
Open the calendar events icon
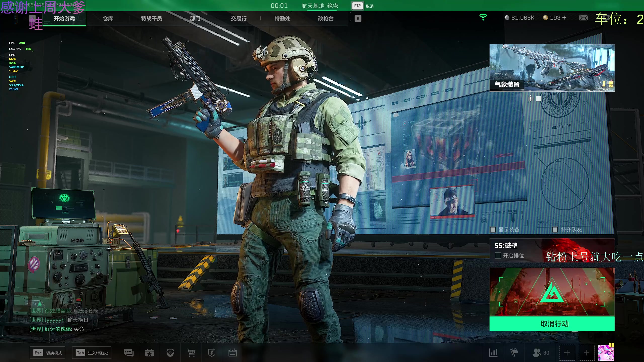tap(232, 353)
